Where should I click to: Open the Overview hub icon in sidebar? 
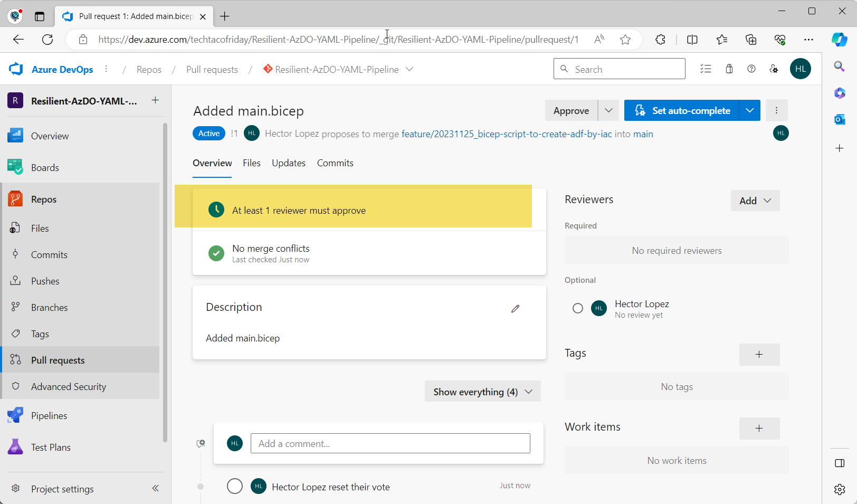15,136
